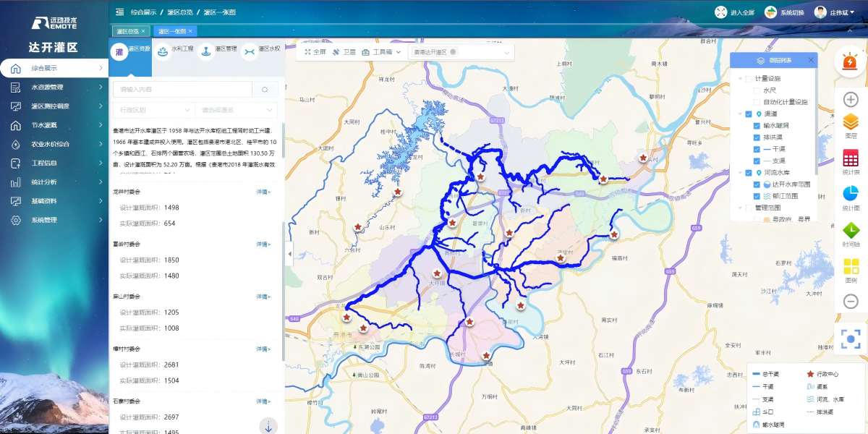The width and height of the screenshot is (868, 434).
Task: Open the 时间轴 timeline tool
Action: point(851,234)
